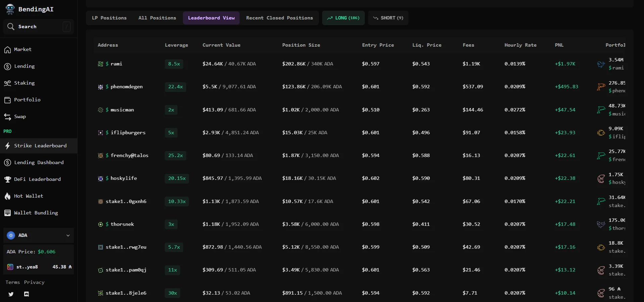Open the Market page from sidebar
This screenshot has height=302, width=644.
pos(22,50)
